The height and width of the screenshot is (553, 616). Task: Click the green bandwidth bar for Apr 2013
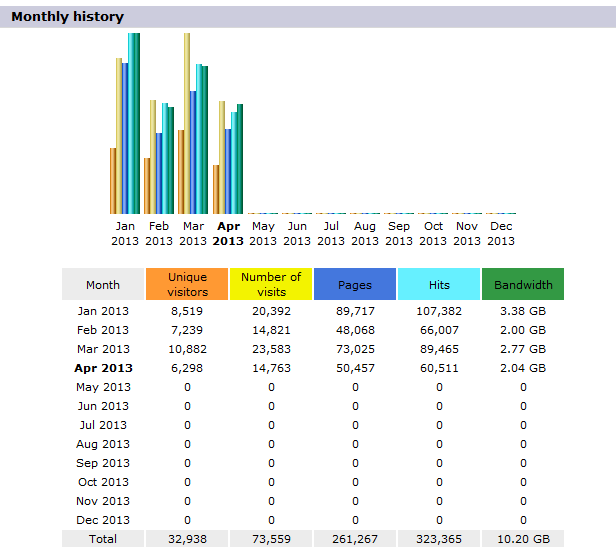click(x=240, y=158)
